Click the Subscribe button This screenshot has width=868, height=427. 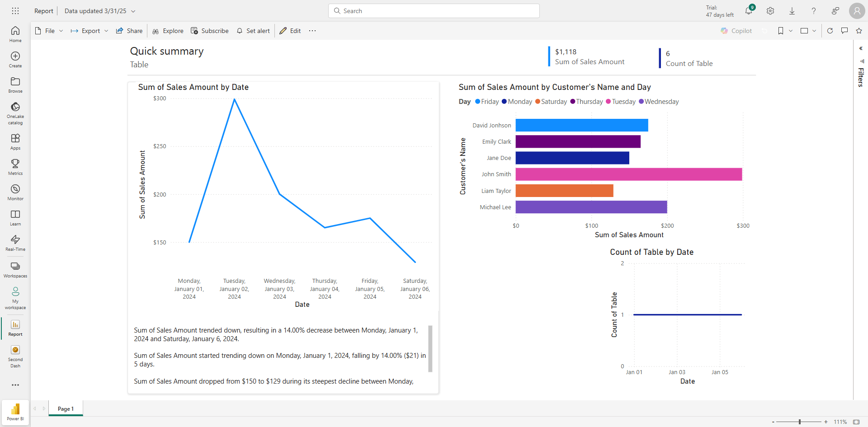point(210,31)
